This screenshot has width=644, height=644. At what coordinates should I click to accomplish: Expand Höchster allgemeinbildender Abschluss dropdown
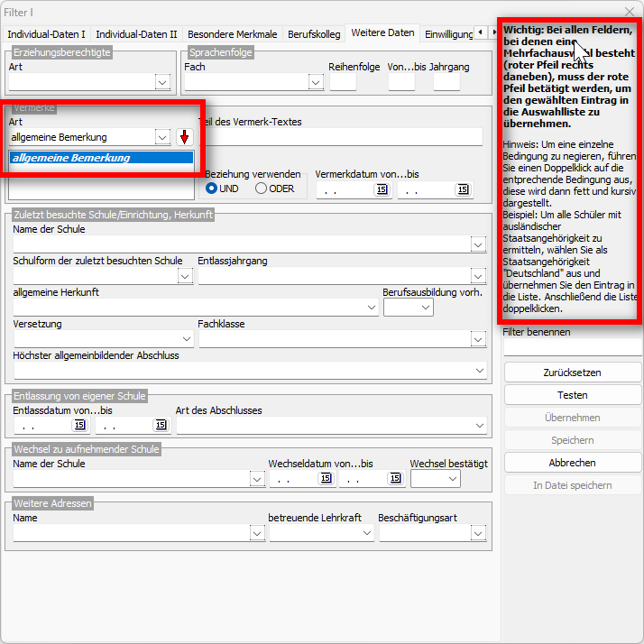(x=479, y=371)
